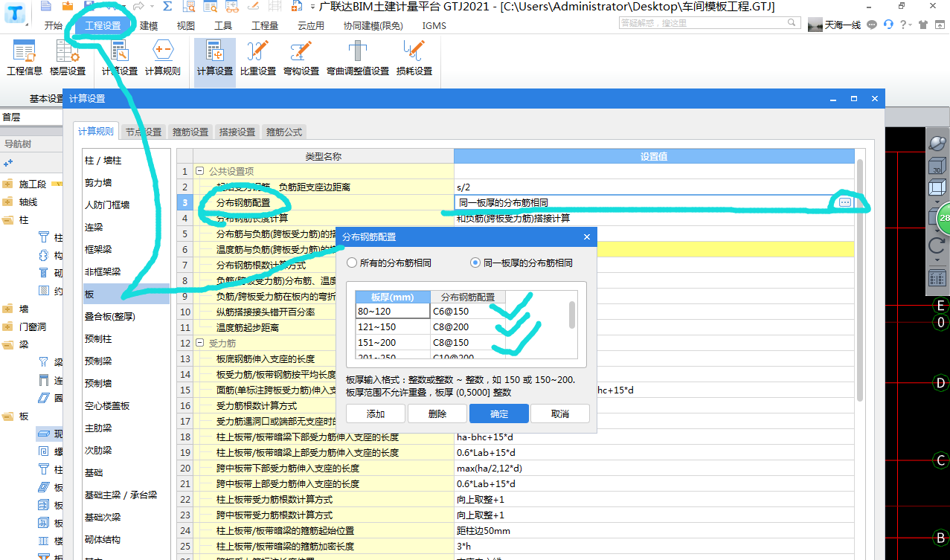This screenshot has height=560, width=950.
Task: Collapse the 公共设置项 group
Action: 200,171
